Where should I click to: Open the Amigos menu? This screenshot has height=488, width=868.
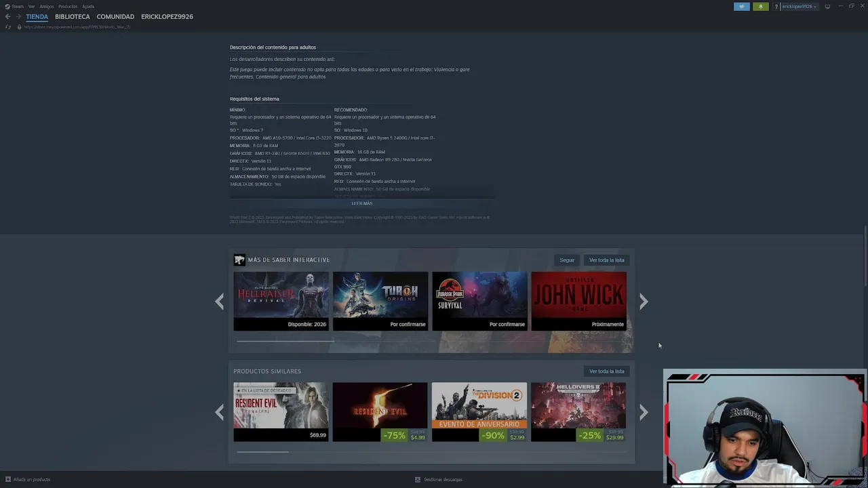[47, 6]
